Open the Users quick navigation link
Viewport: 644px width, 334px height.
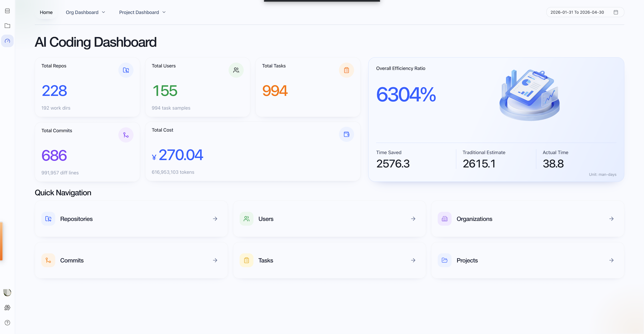(329, 219)
